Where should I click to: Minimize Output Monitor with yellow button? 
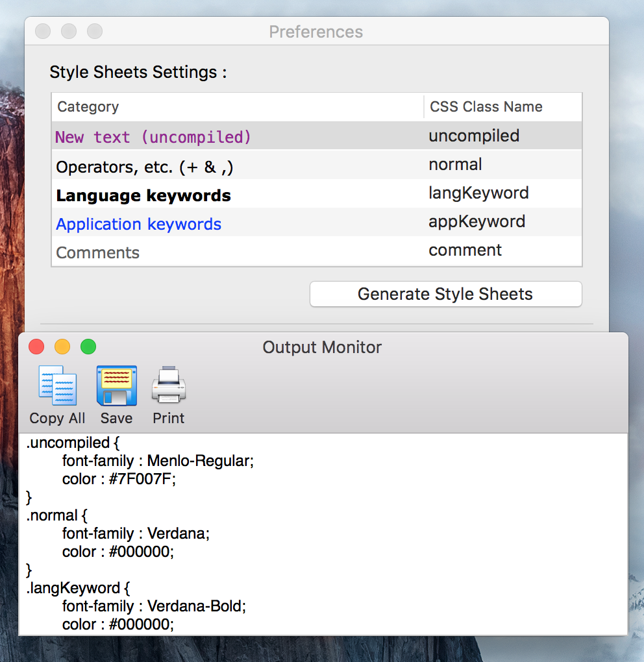point(62,347)
